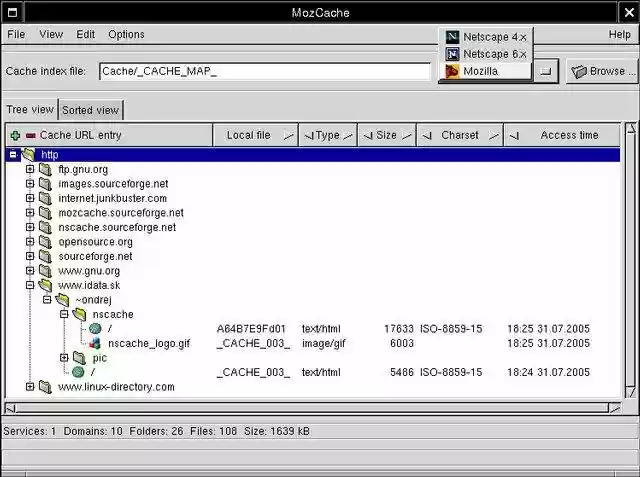Click the image/gif type cell
This screenshot has height=477, width=640.
(x=323, y=344)
